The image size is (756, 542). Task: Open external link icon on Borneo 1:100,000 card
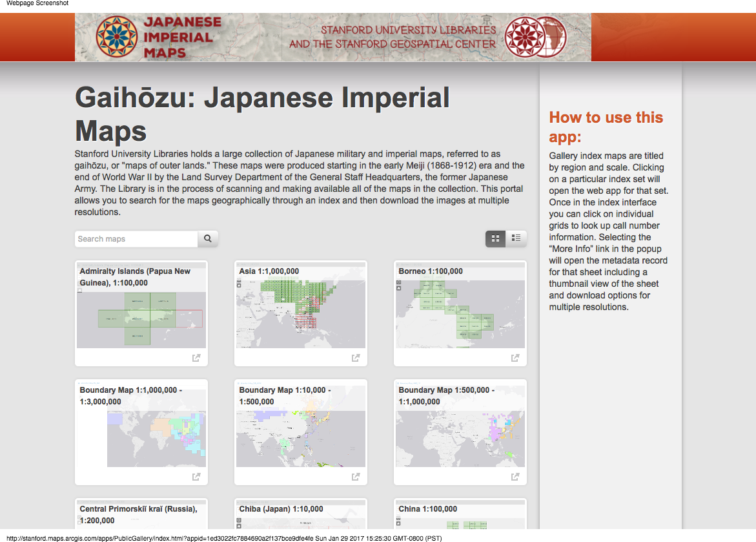point(515,358)
